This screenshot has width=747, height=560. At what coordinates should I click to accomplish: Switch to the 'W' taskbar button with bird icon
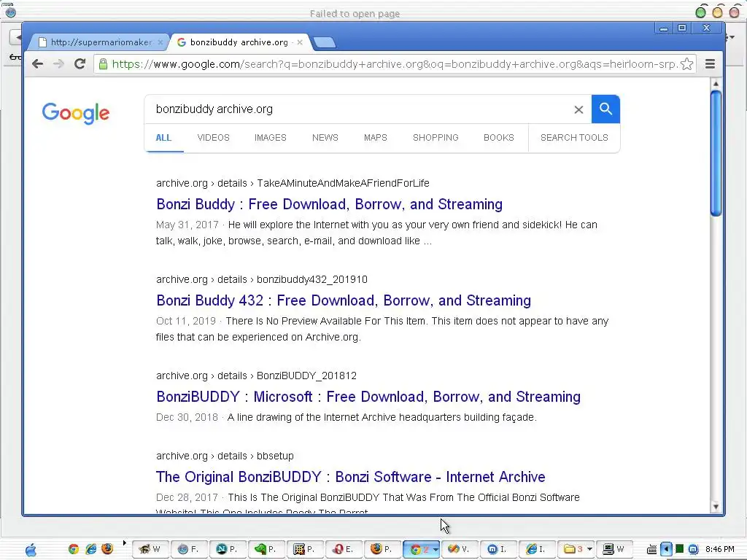point(150,549)
